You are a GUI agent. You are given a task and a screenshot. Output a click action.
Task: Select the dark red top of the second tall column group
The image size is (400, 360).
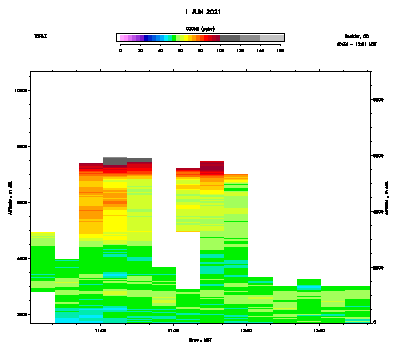[212, 166]
